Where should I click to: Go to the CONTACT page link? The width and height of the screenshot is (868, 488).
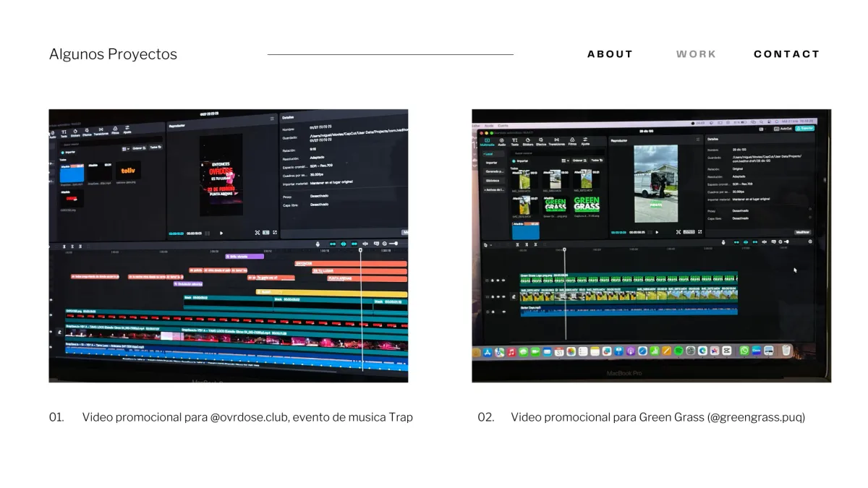pyautogui.click(x=786, y=54)
